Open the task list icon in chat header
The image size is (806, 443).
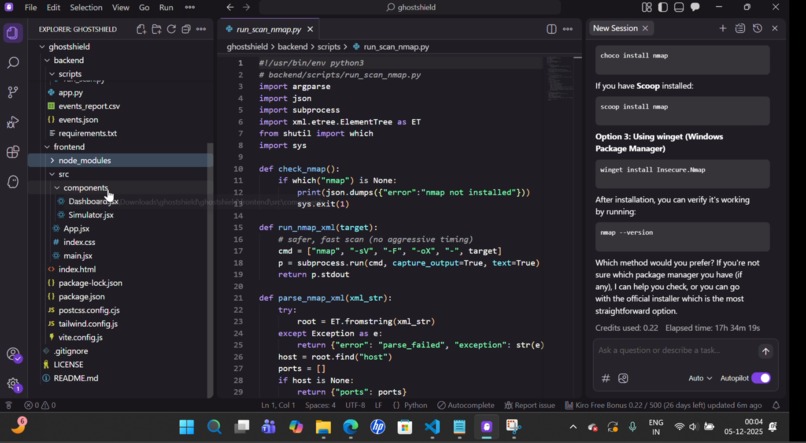point(740,28)
